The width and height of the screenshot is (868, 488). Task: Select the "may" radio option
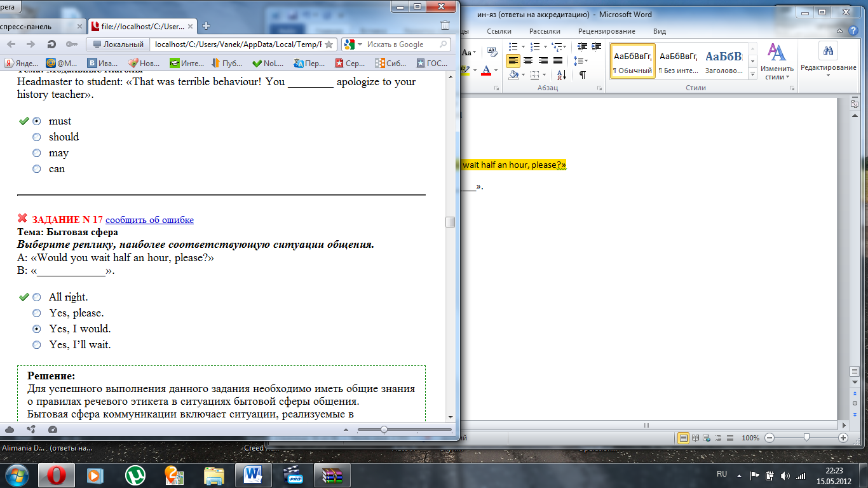37,153
